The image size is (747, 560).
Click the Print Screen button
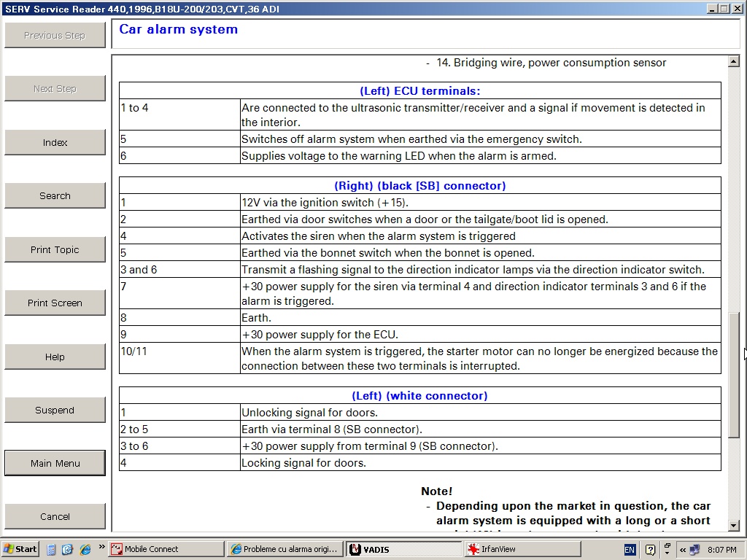click(x=55, y=303)
